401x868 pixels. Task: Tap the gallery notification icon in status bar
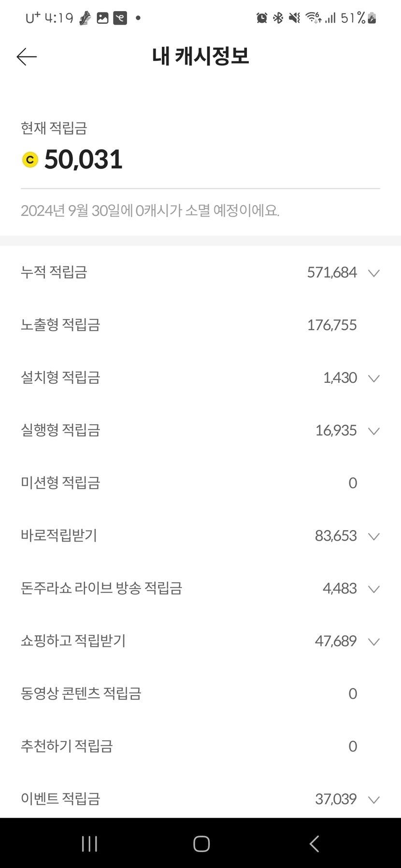[x=102, y=18]
